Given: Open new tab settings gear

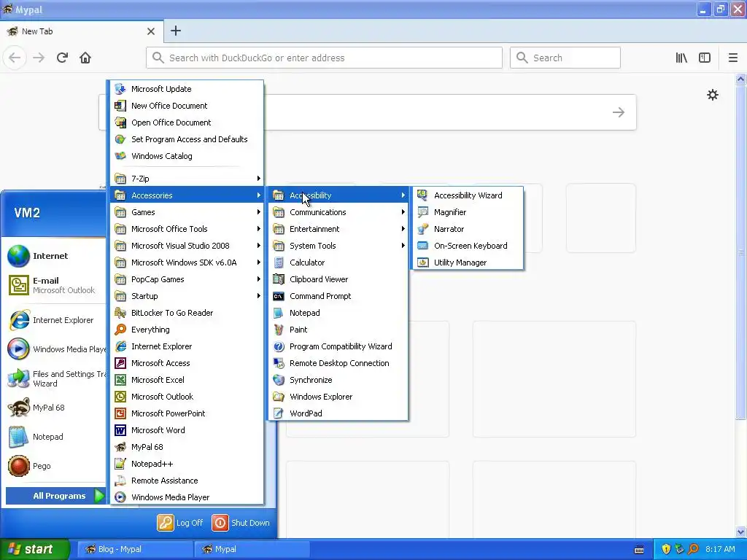Looking at the screenshot, I should tap(713, 95).
